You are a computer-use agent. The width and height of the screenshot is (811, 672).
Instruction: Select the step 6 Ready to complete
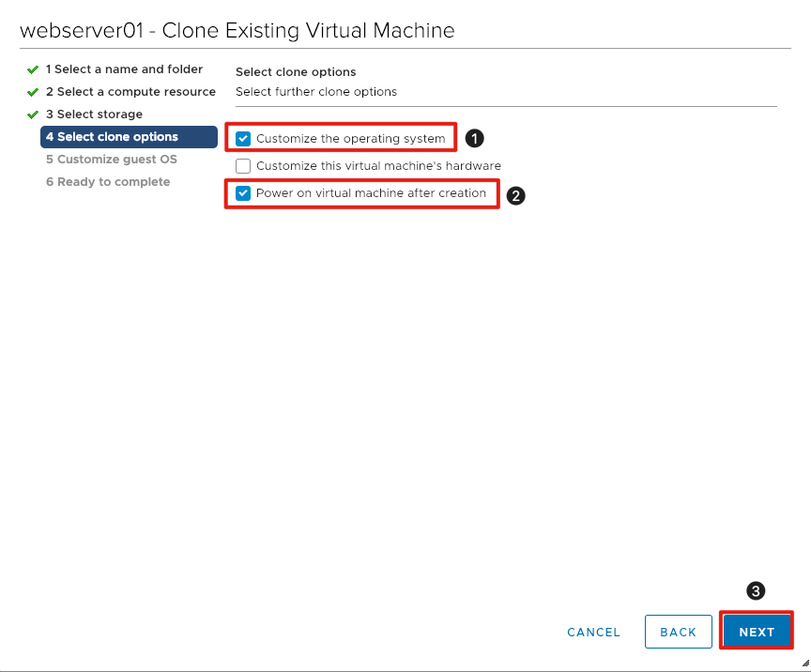pyautogui.click(x=106, y=181)
